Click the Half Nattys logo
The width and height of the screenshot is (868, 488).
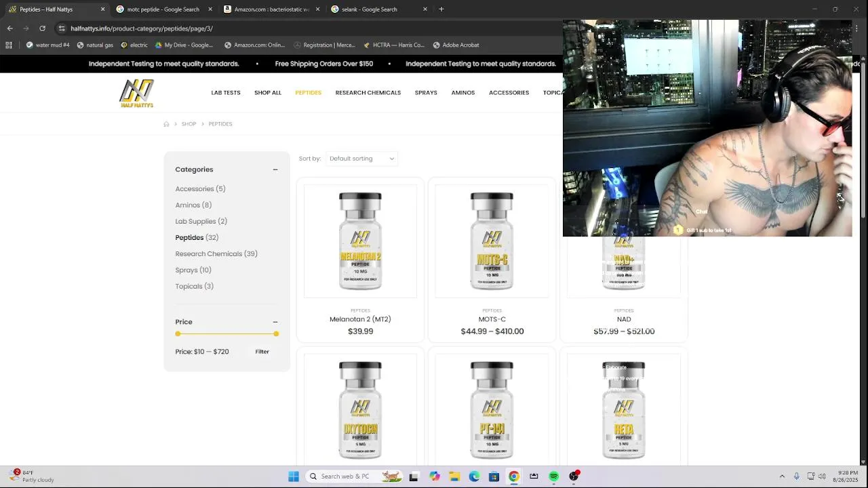tap(137, 94)
